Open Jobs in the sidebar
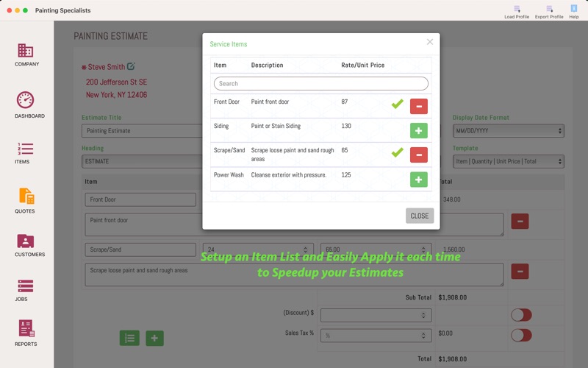Image resolution: width=588 pixels, height=368 pixels. [25, 290]
